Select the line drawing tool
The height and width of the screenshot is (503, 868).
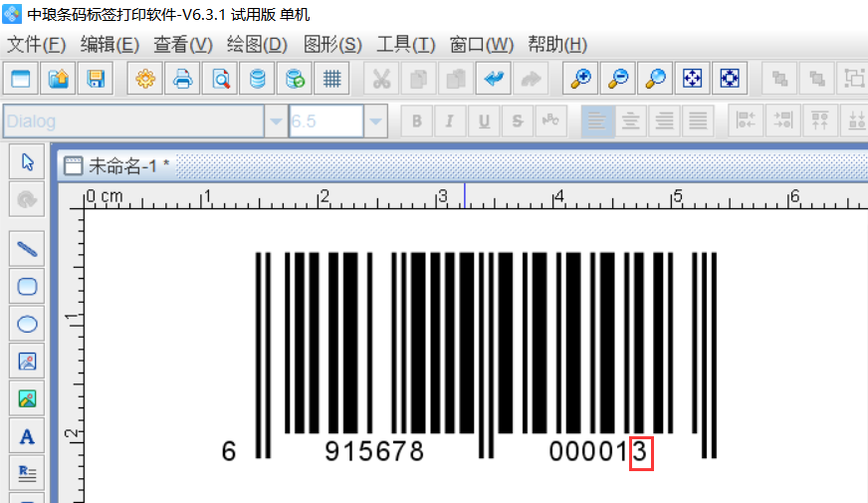[x=27, y=249]
